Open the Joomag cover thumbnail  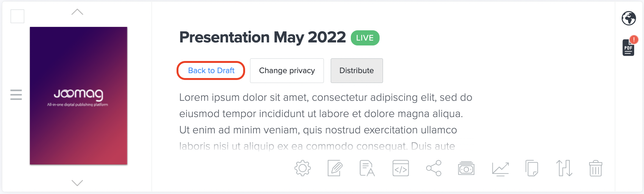[78, 96]
